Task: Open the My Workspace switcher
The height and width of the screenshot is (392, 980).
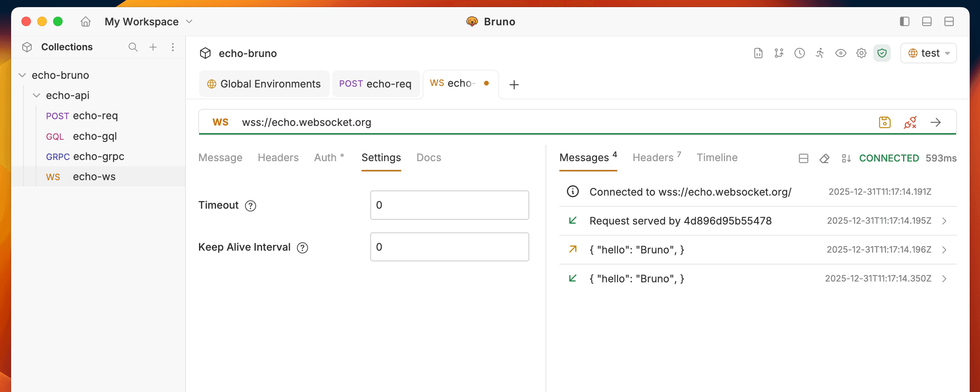Action: (148, 21)
